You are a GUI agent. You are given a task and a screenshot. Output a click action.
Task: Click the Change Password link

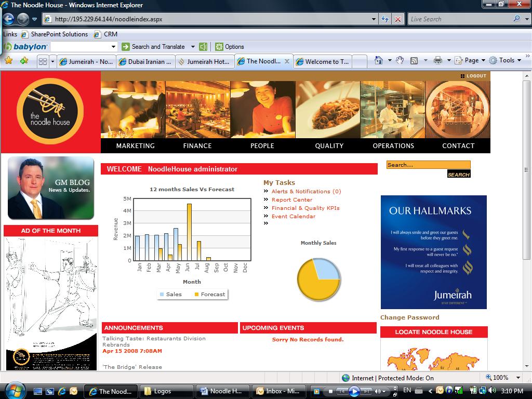click(409, 317)
